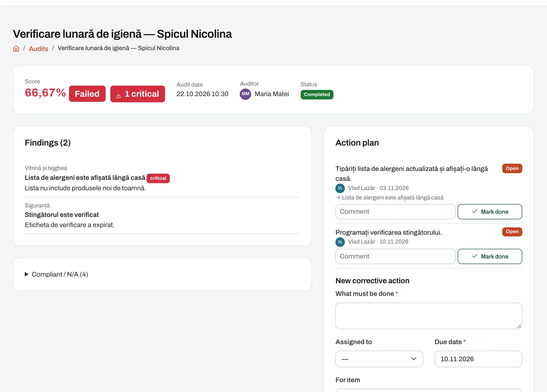Click the Due date field showing 10.11.2026
Image resolution: width=547 pixels, height=392 pixels.
(478, 359)
